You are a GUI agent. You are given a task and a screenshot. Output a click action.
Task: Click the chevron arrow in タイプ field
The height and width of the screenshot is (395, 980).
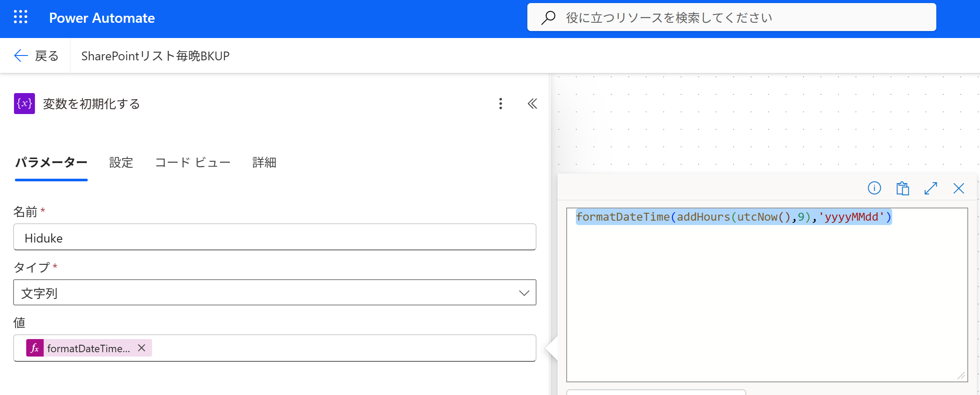(524, 293)
